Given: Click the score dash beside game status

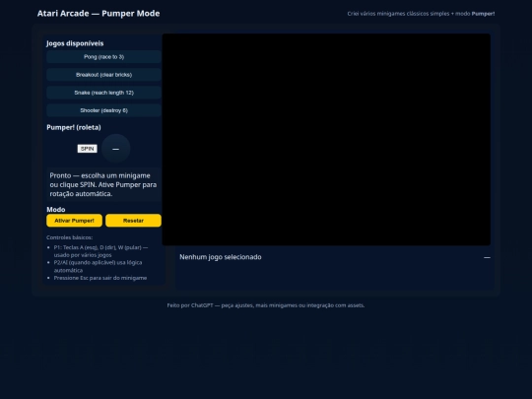Looking at the screenshot, I should pyautogui.click(x=487, y=257).
